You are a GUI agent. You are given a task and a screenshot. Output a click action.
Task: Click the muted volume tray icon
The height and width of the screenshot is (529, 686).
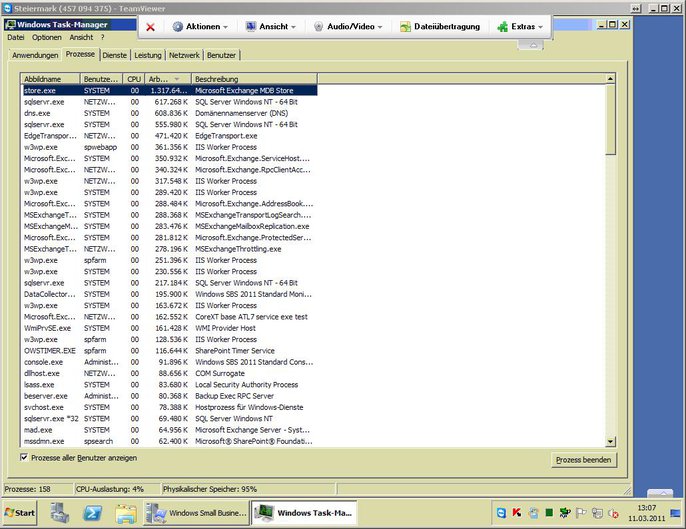(613, 513)
